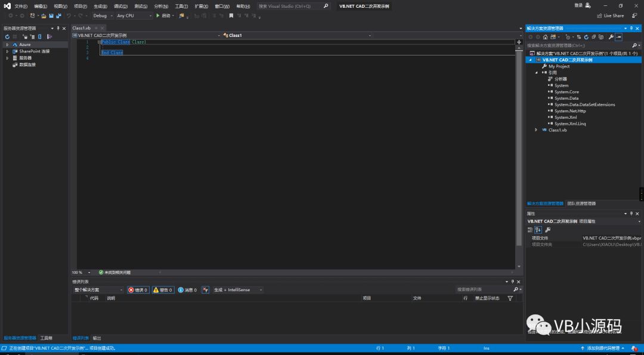
Task: Click the home icon in Solution Explorer
Action: pos(546,37)
